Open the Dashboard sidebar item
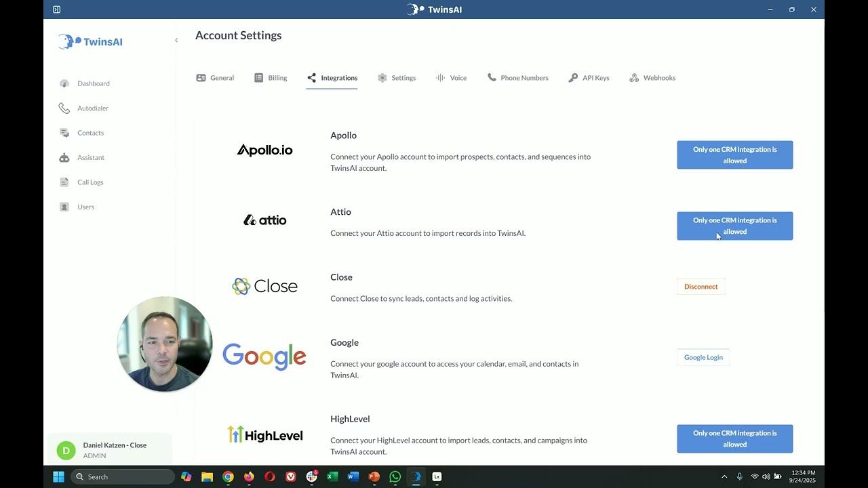The height and width of the screenshot is (488, 868). [84, 83]
